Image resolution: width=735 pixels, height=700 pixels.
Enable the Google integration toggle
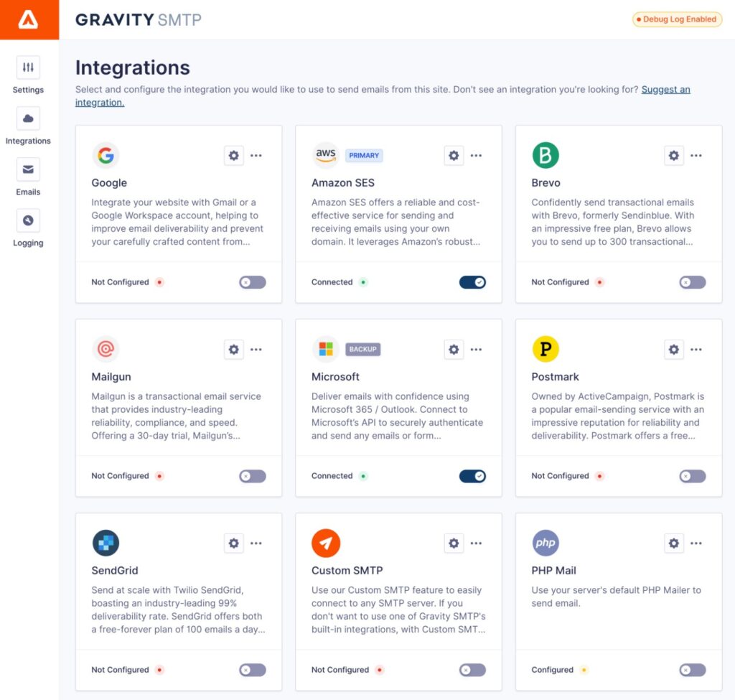pyautogui.click(x=253, y=282)
